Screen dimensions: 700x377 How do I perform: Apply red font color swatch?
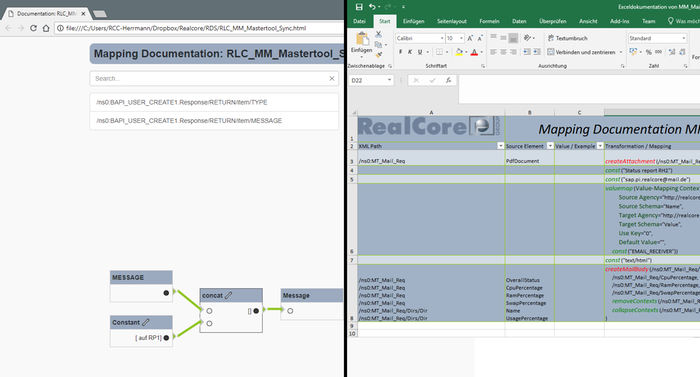474,52
